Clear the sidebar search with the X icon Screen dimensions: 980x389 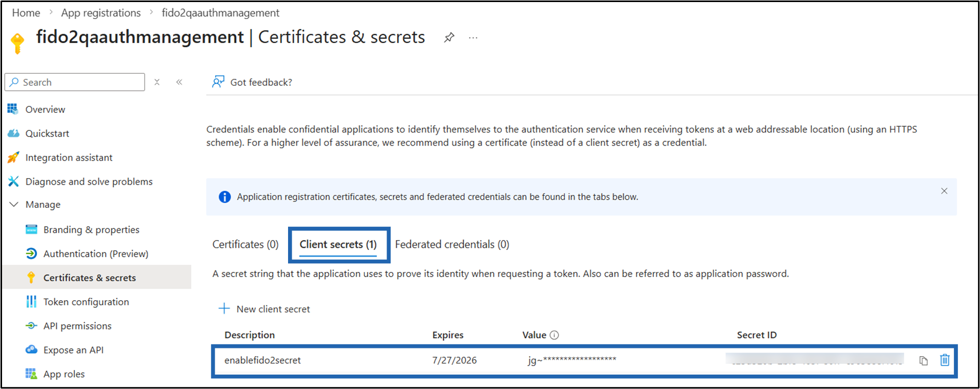click(157, 82)
